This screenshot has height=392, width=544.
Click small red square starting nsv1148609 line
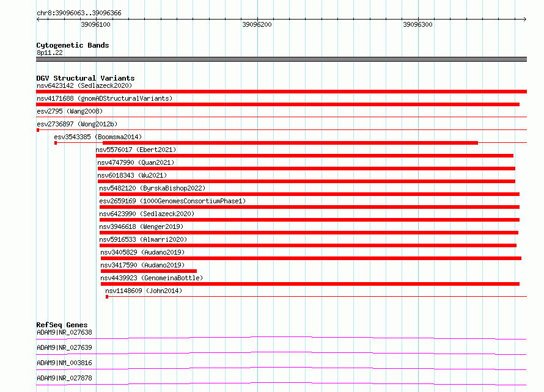107,297
